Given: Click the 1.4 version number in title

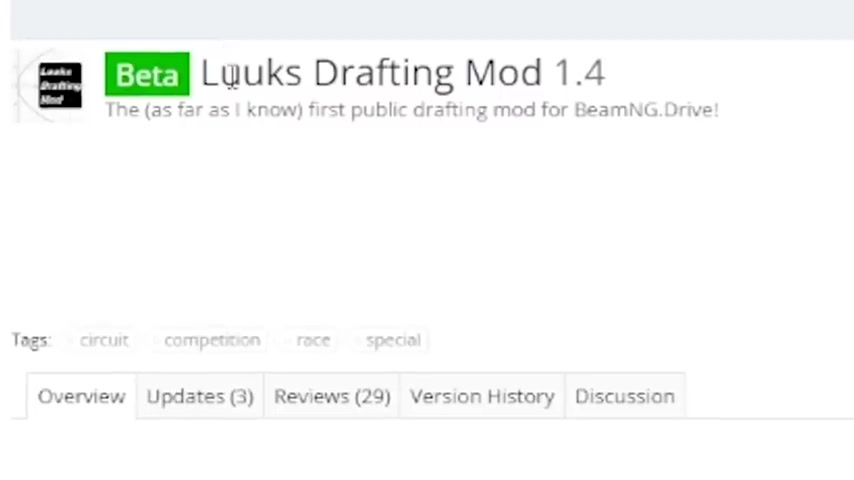Looking at the screenshot, I should pyautogui.click(x=580, y=72).
